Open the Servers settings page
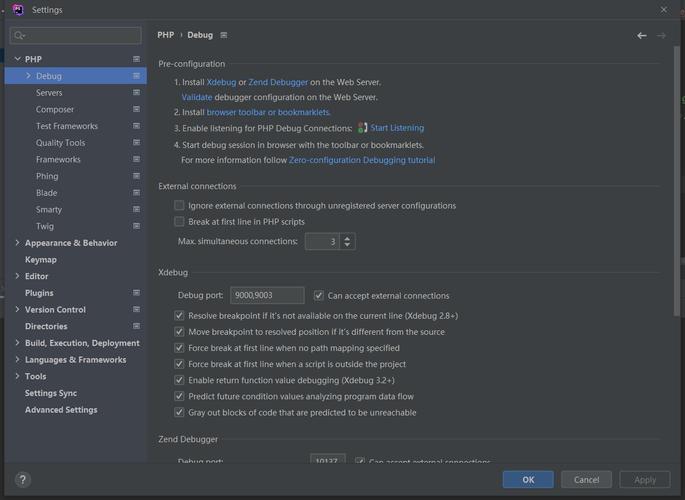Viewport: 685px width, 500px height. tap(49, 93)
